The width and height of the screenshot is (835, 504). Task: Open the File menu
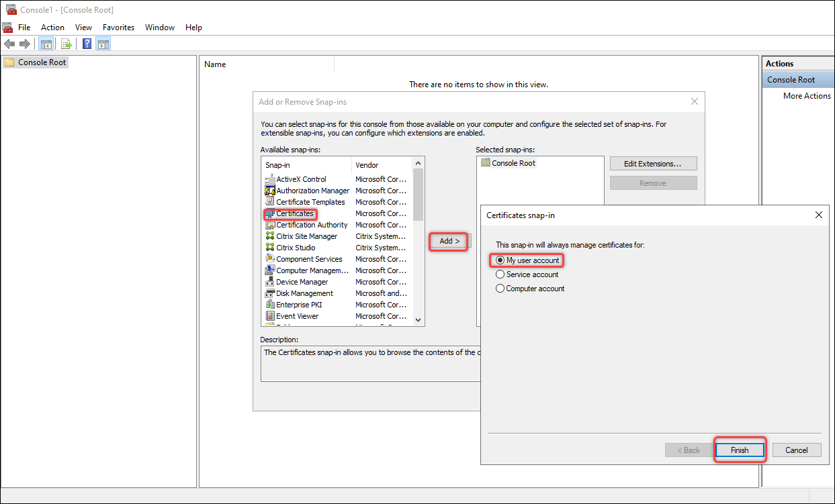[x=24, y=28]
